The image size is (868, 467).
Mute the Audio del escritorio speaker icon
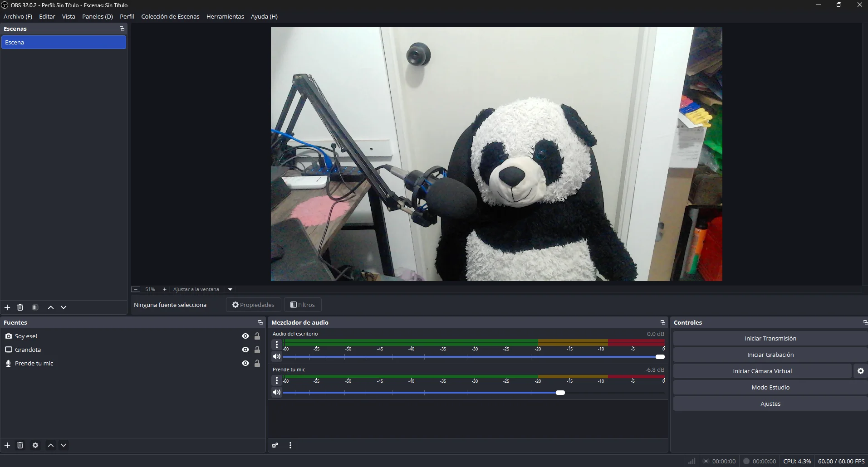click(277, 356)
